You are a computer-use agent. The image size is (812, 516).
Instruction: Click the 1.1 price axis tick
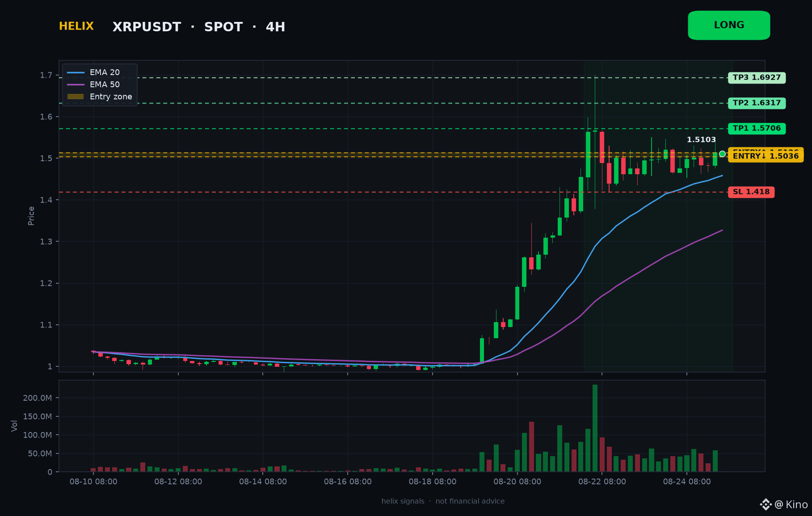point(46,325)
